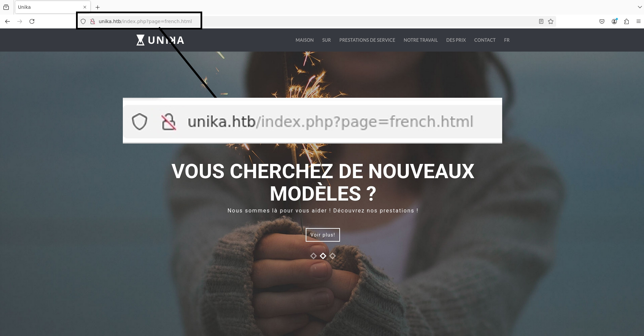Screen dimensions: 644x336
Task: Click the Voir plus! button
Action: pyautogui.click(x=323, y=235)
